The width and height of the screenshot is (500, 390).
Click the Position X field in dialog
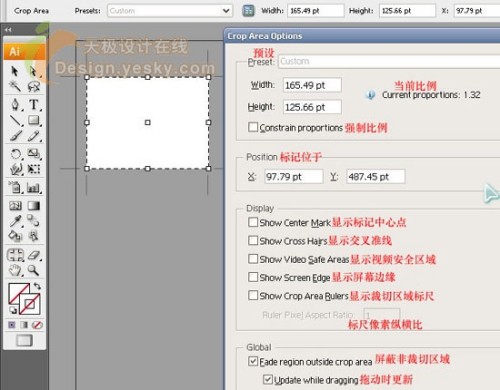point(294,177)
